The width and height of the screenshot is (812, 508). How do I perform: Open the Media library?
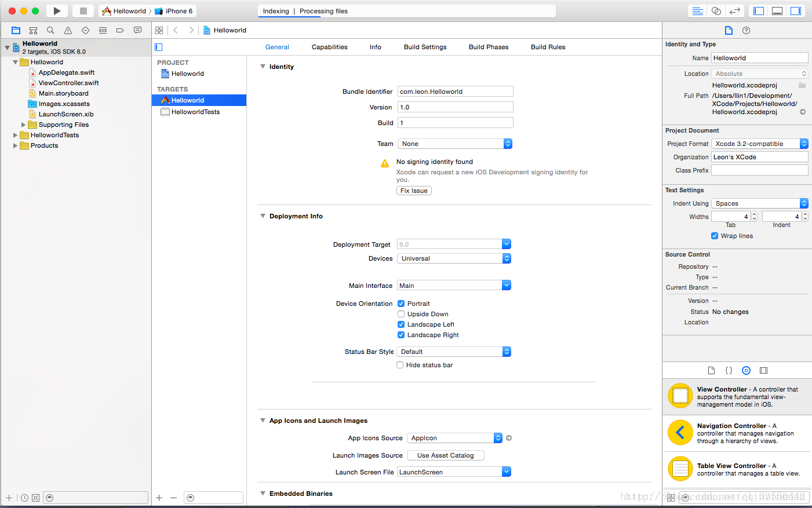[x=763, y=370]
